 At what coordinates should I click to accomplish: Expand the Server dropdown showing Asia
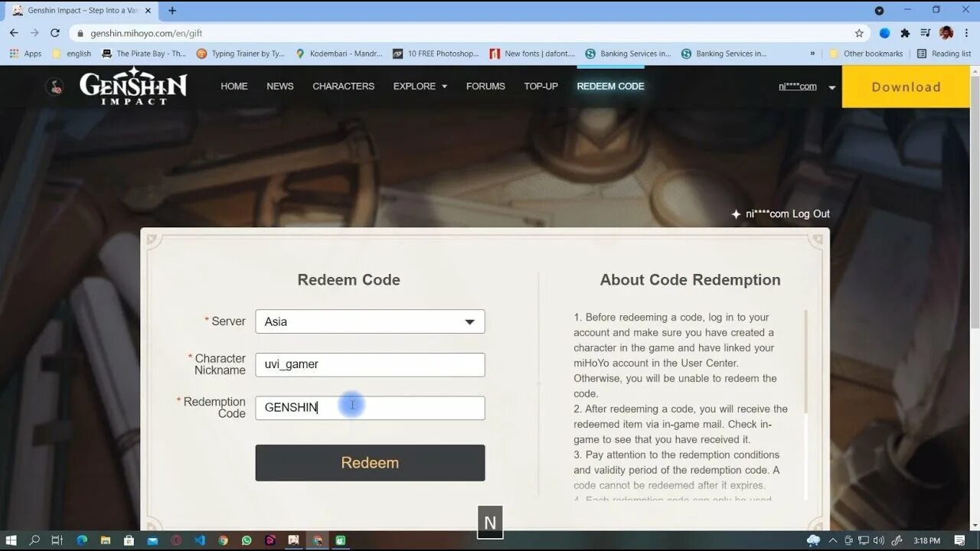[x=370, y=321]
